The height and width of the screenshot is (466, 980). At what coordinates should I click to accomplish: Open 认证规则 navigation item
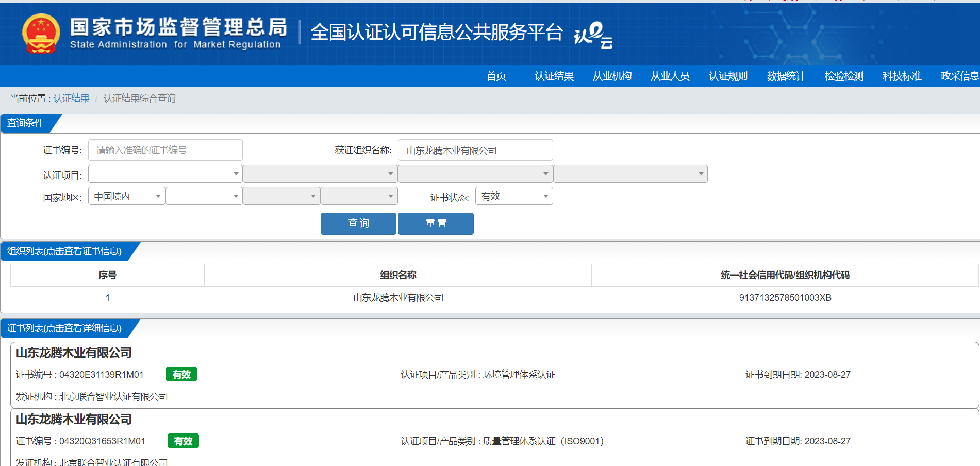[728, 76]
